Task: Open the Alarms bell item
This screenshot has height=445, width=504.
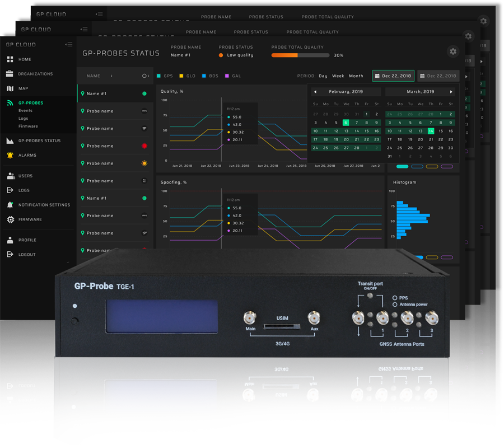Action: pyautogui.click(x=21, y=155)
